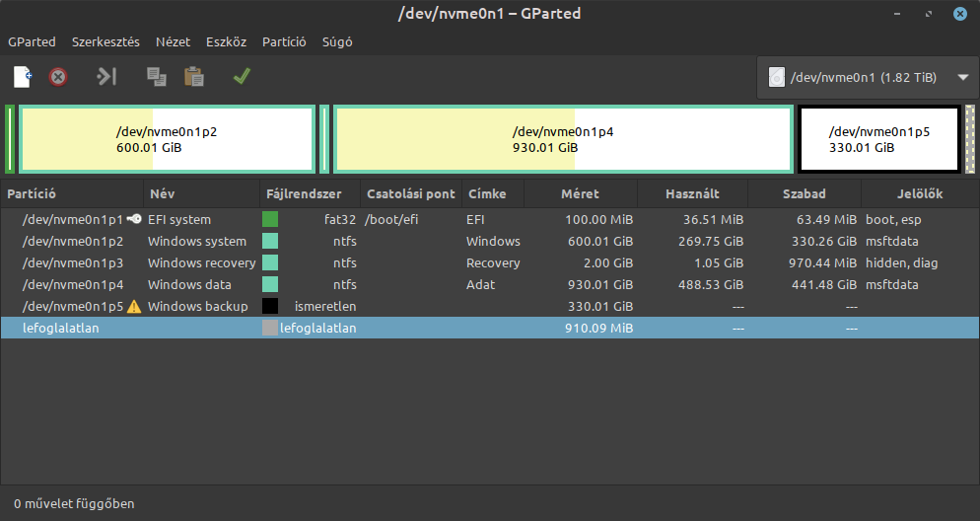Select the /dev/nvme0n1p2 partition row
The width and height of the screenshot is (980, 521).
(490, 242)
